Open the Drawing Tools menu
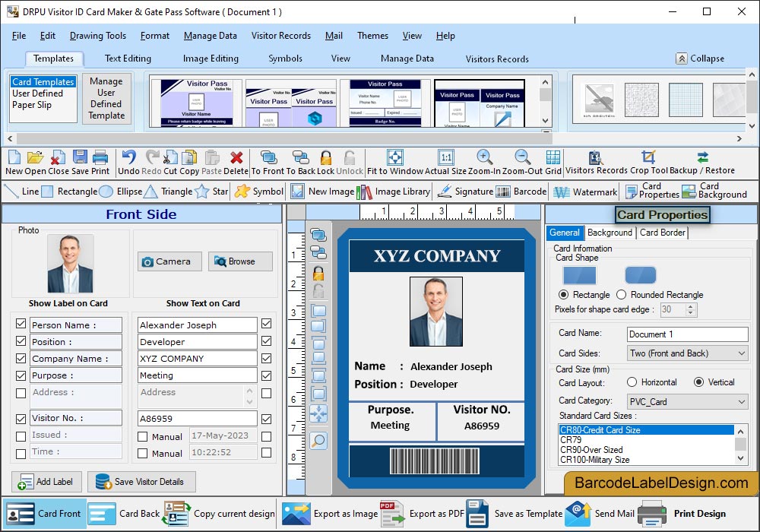 click(98, 36)
